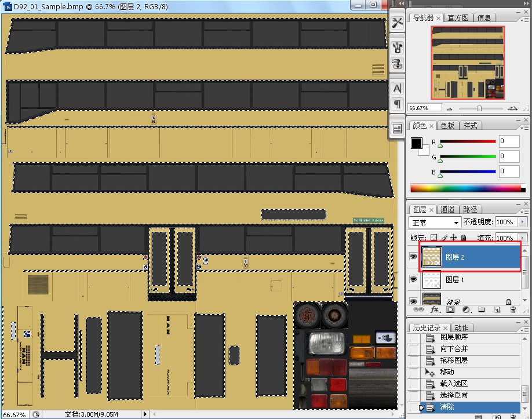Viewport: 532px width, 419px height.
Task: Expand the 不透明度 opacity slider arrow
Action: 523,222
